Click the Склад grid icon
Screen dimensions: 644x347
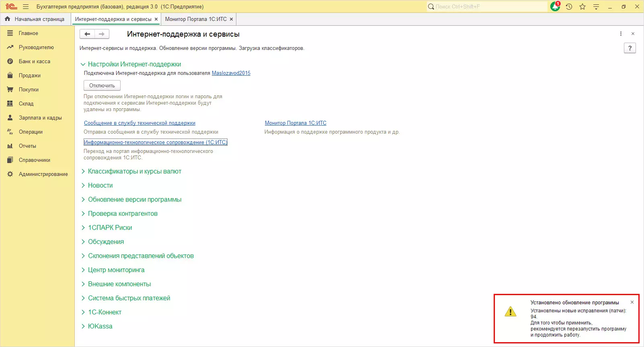coord(10,104)
